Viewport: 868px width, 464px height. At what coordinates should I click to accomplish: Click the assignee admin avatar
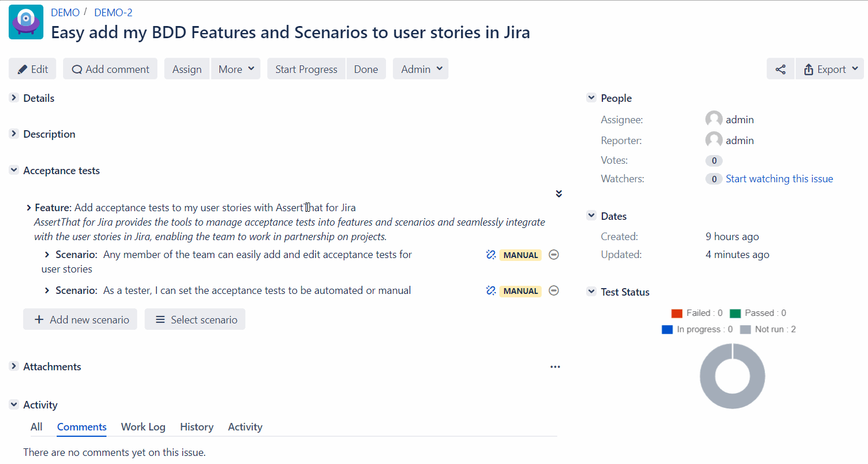pyautogui.click(x=714, y=120)
